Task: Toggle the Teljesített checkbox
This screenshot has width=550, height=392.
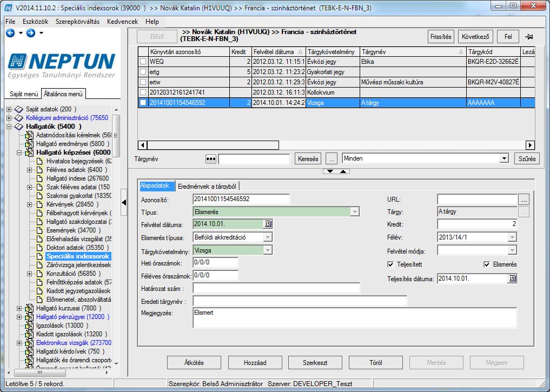Action: point(390,264)
